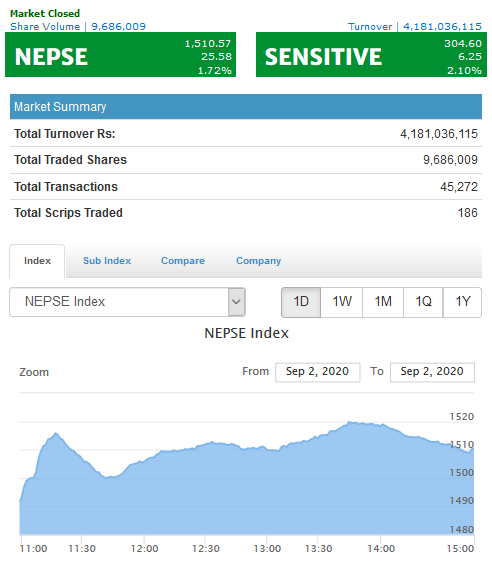
Task: Click the To date field Sep 2, 2020
Action: click(432, 372)
